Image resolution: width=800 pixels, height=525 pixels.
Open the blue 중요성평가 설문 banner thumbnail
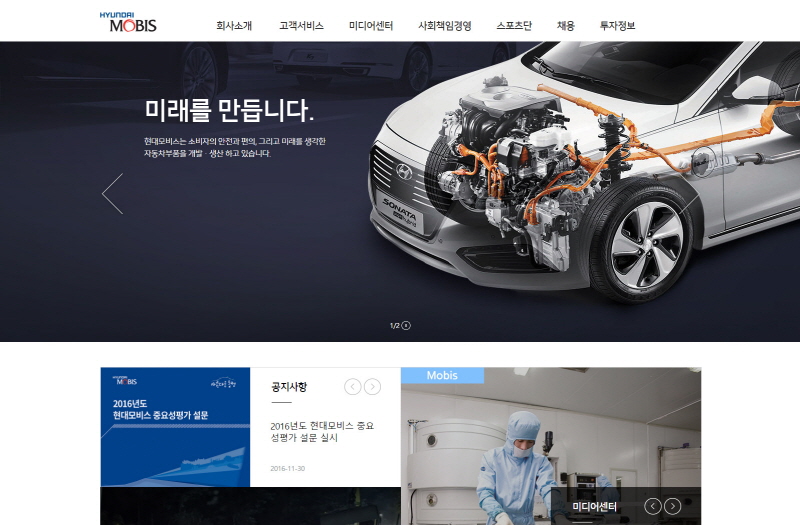tap(175, 427)
